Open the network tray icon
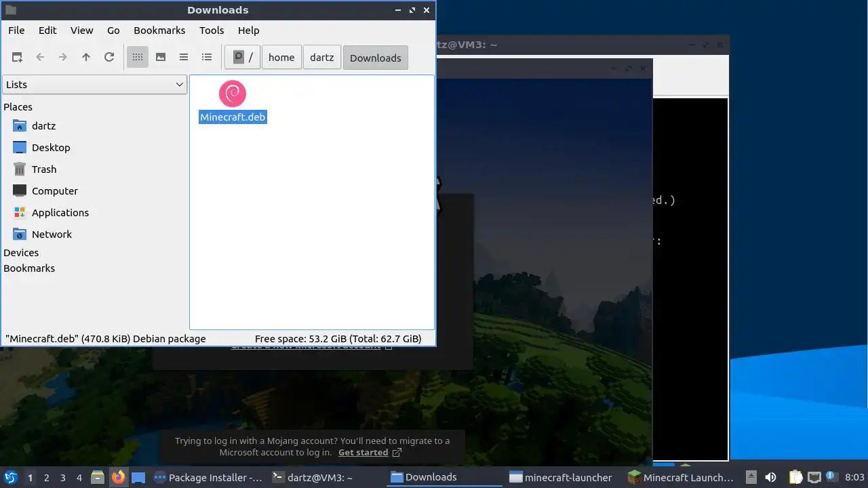The height and width of the screenshot is (488, 868). pos(814,478)
